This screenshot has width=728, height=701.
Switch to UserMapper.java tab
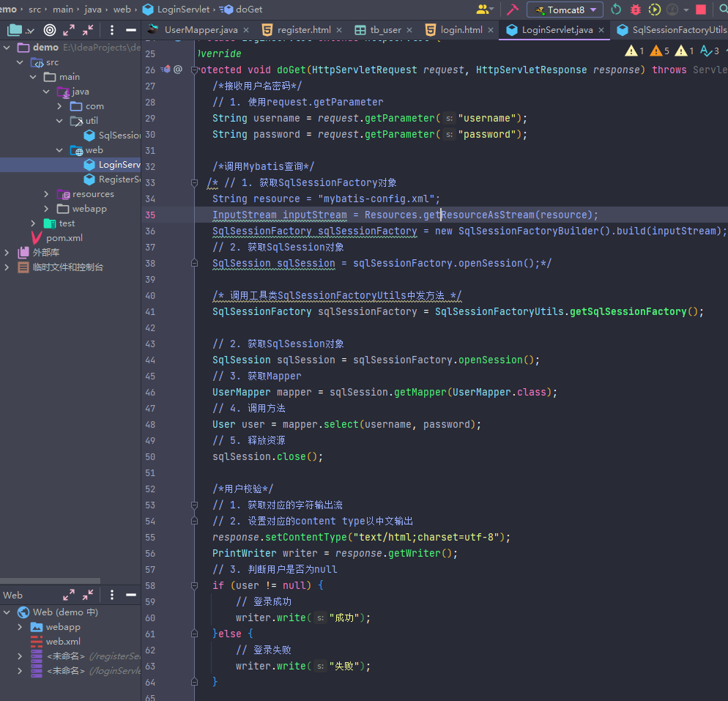pos(201,30)
